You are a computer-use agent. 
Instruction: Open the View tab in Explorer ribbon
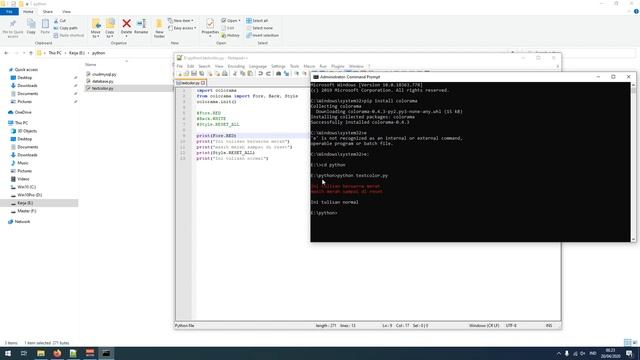click(x=66, y=12)
